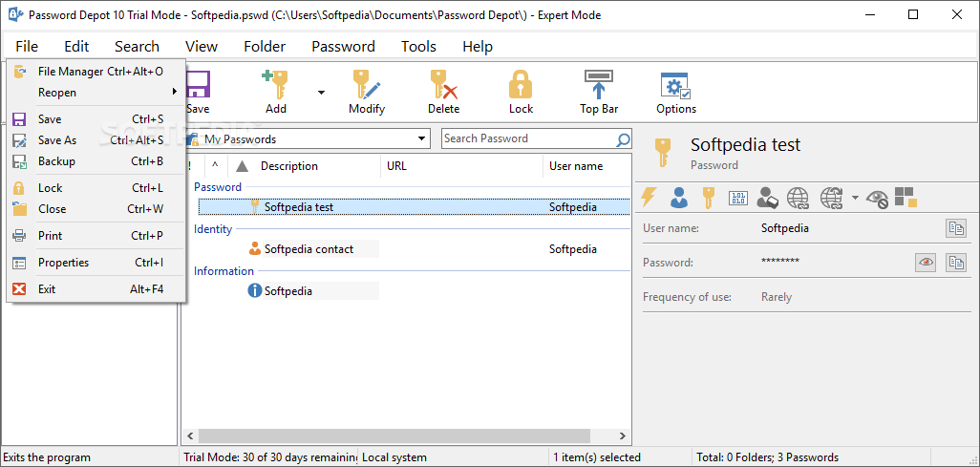Choose Close in the File menu
980x467 pixels.
coord(96,209)
